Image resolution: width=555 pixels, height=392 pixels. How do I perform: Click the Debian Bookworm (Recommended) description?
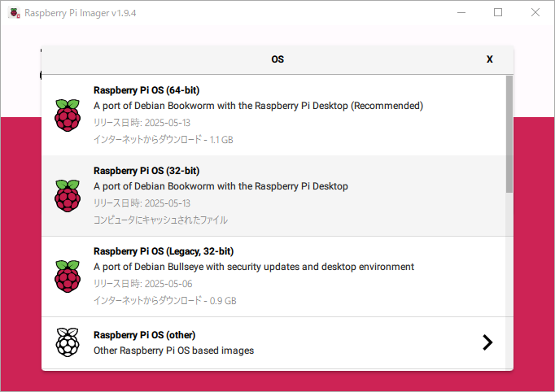click(258, 106)
